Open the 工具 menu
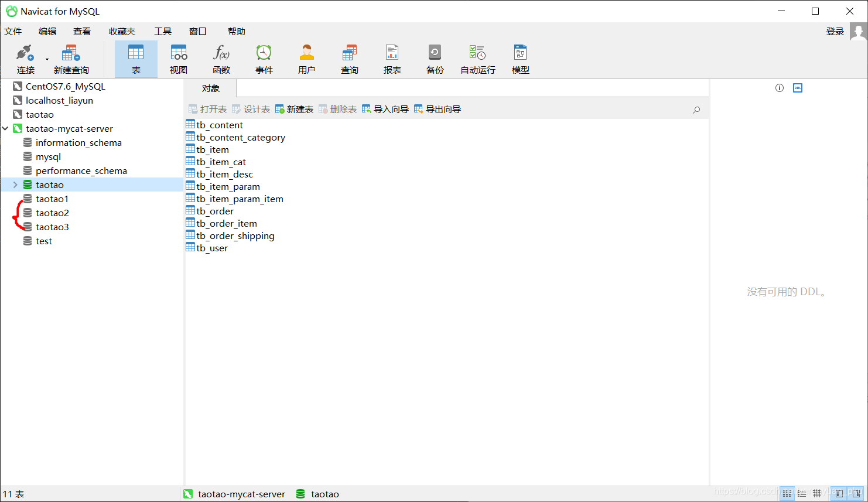The width and height of the screenshot is (868, 502). (163, 32)
